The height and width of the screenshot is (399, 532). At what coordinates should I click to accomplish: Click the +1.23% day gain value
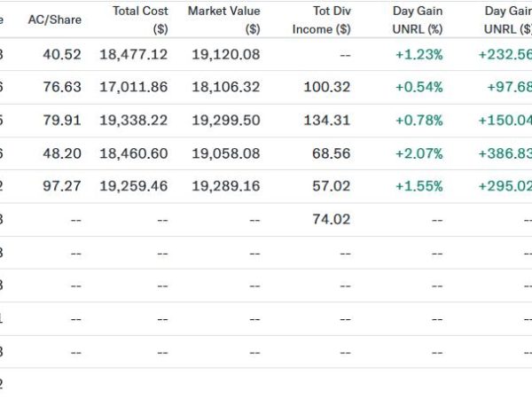coord(419,54)
